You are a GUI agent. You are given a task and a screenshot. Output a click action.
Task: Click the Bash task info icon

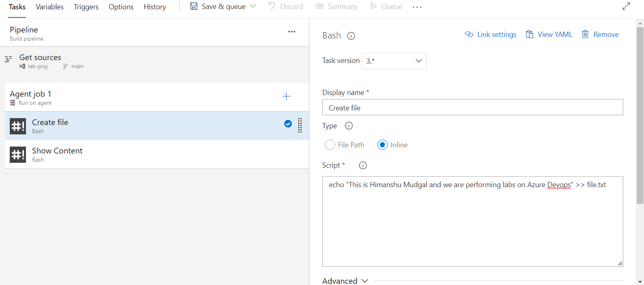point(351,36)
